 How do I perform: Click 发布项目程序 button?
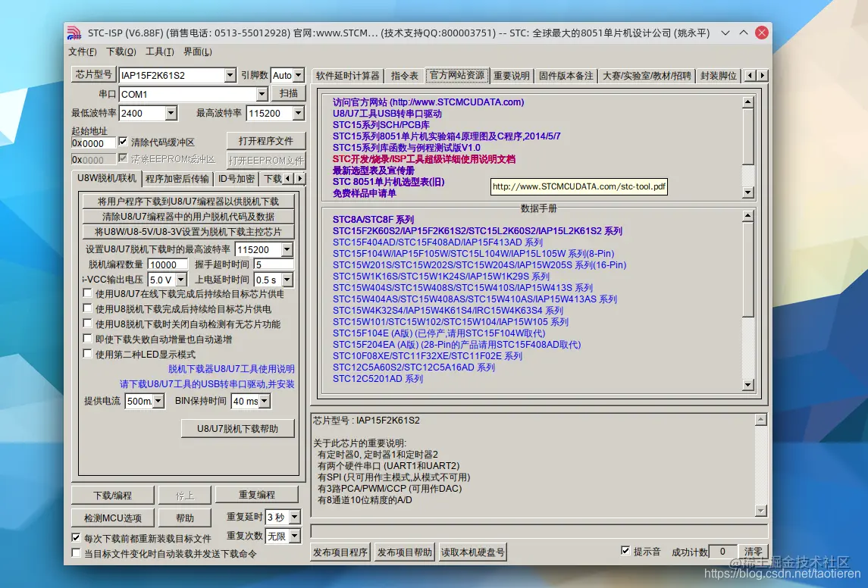click(340, 552)
